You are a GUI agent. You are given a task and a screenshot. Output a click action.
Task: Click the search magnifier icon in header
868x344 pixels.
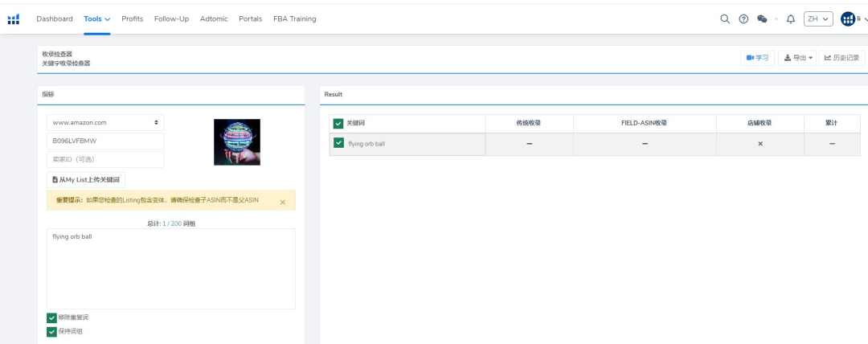pos(724,19)
